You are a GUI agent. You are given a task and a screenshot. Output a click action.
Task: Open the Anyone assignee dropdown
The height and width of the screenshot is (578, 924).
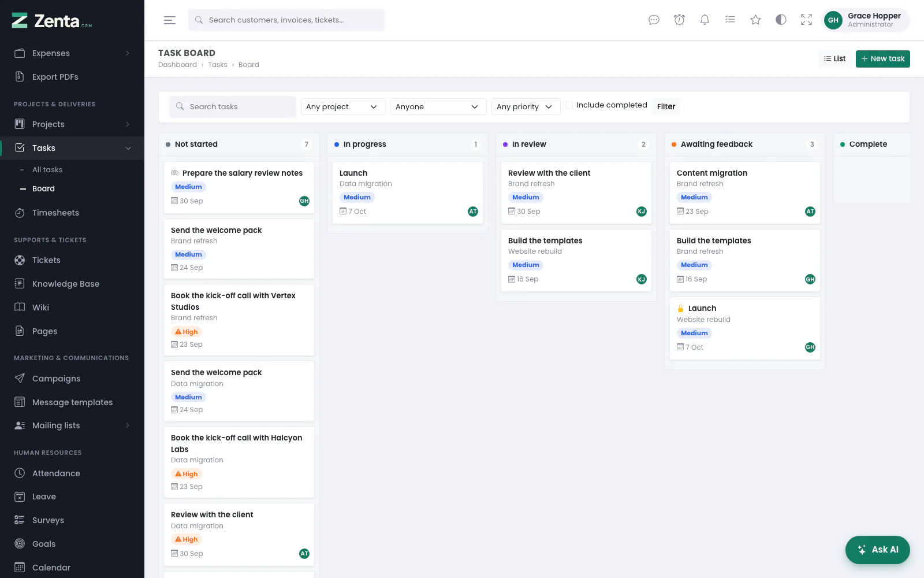point(438,107)
